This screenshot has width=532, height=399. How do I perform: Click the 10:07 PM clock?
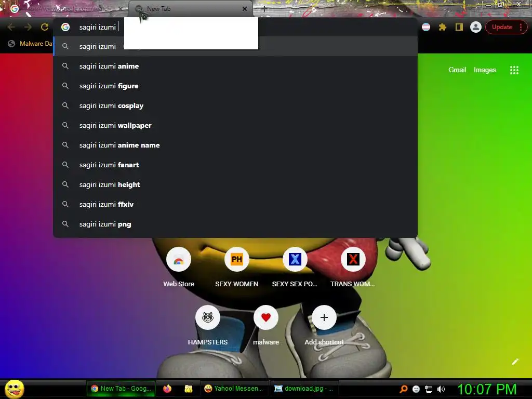(x=487, y=389)
